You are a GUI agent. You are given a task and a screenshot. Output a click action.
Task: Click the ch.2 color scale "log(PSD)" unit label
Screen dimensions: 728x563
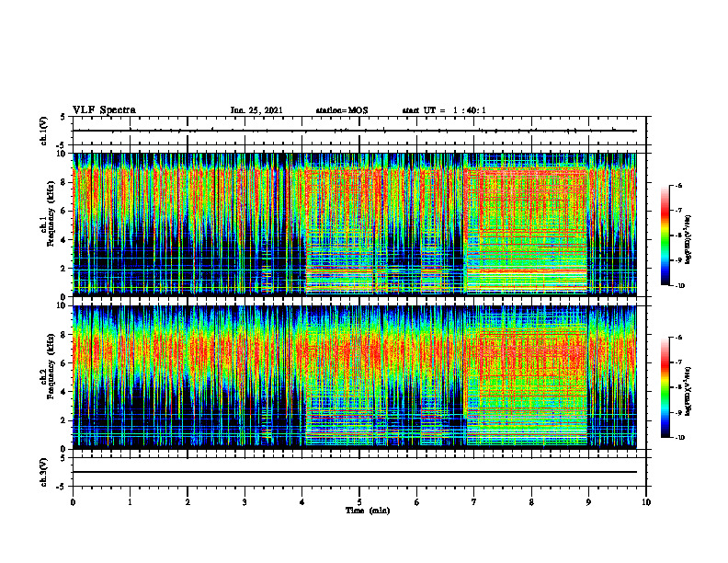(x=689, y=392)
